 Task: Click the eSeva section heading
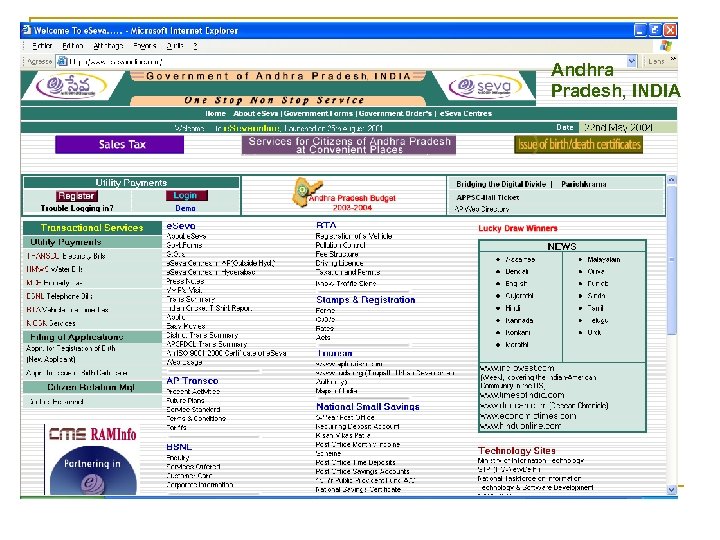pyautogui.click(x=181, y=226)
